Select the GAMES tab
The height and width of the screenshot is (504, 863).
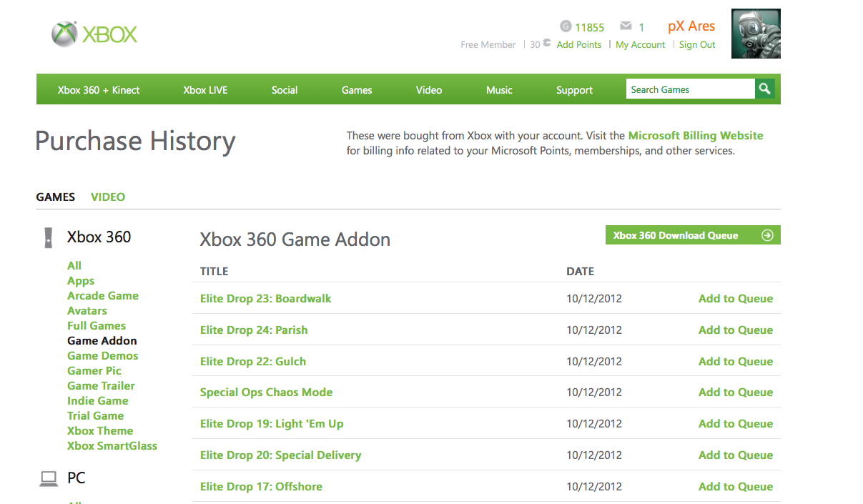point(56,197)
